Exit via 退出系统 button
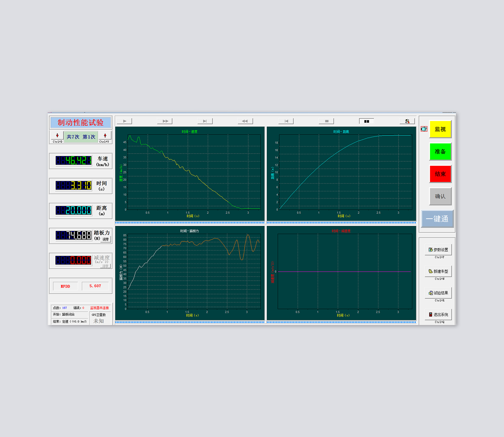504x437 pixels. 438,315
